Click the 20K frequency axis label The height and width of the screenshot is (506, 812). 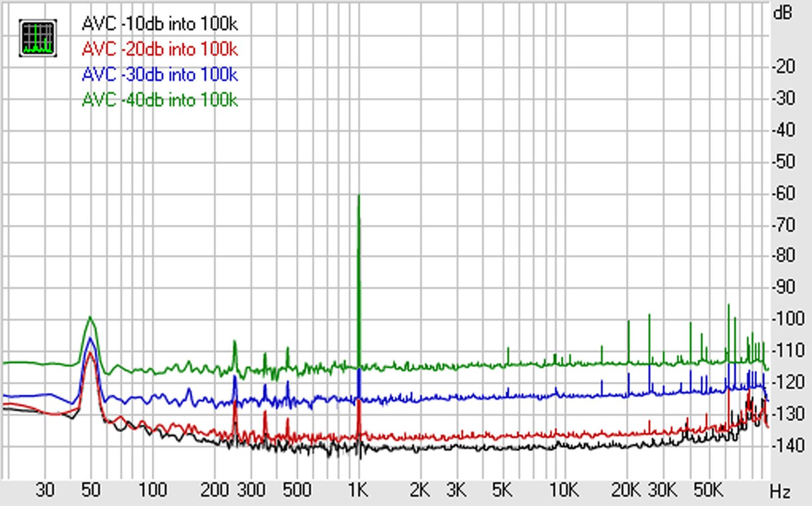click(x=626, y=490)
